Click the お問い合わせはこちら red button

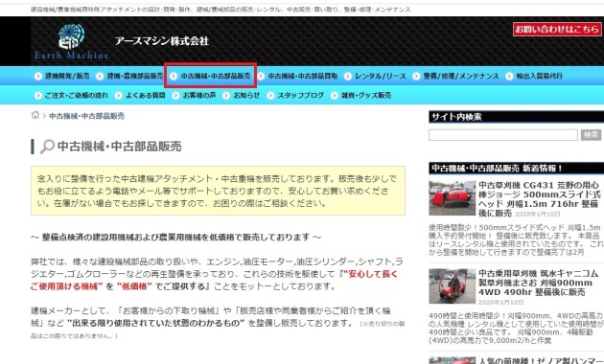click(x=557, y=29)
